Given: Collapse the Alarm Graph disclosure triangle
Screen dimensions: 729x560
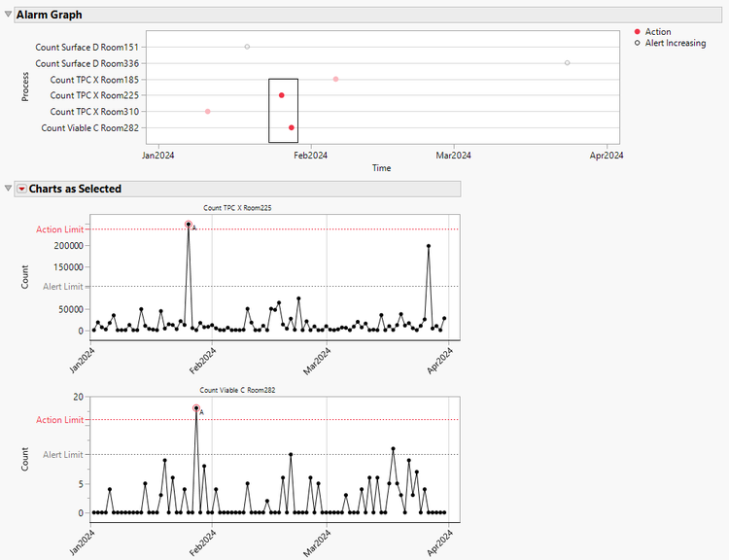Looking at the screenshot, I should 9,15.
